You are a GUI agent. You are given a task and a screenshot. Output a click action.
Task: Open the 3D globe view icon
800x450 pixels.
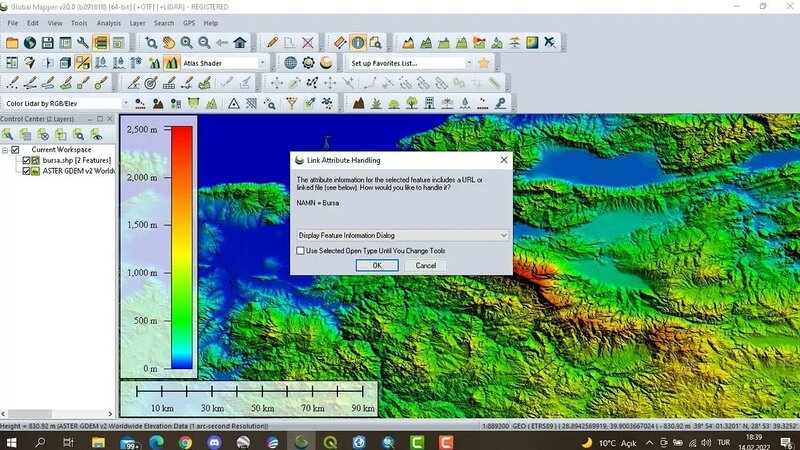click(290, 63)
